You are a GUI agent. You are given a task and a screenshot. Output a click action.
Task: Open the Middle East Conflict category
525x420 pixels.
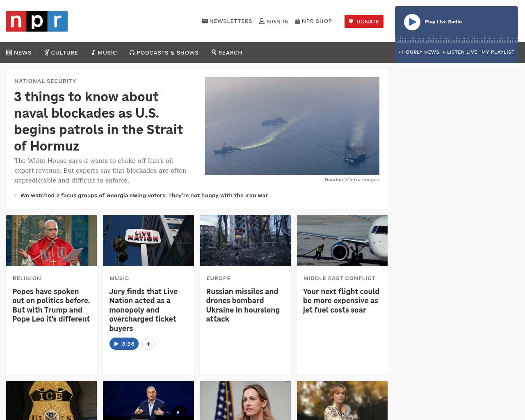339,278
